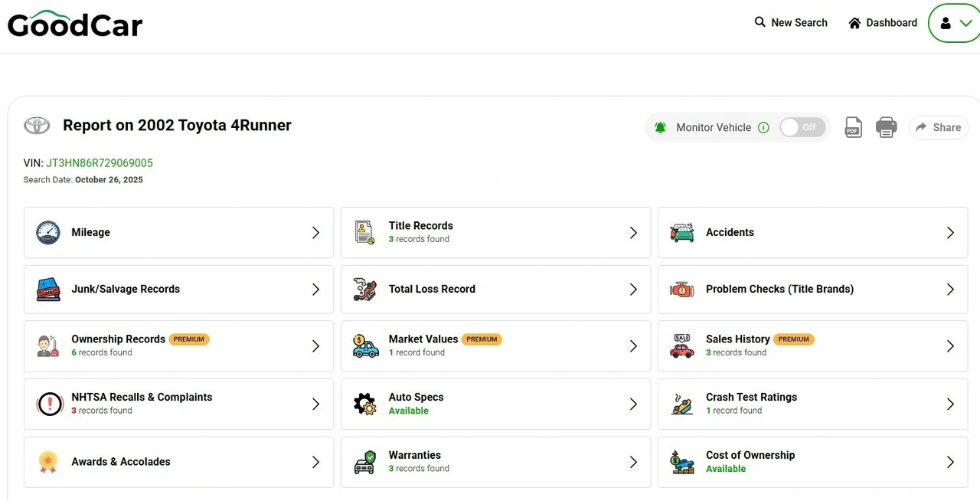Click the Junk/Salvage Records icon
This screenshot has width=980, height=501.
pos(48,290)
